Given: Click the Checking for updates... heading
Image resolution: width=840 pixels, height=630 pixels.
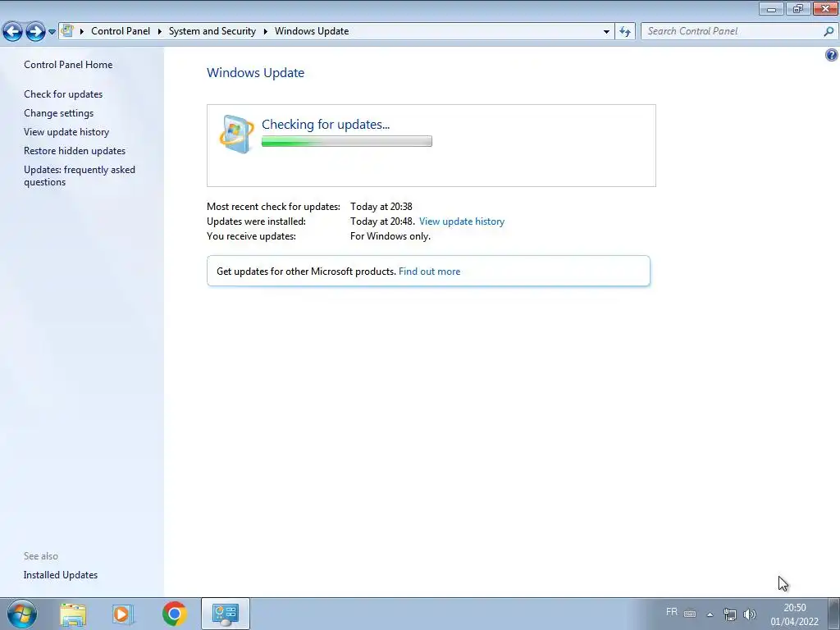Looking at the screenshot, I should tap(326, 125).
